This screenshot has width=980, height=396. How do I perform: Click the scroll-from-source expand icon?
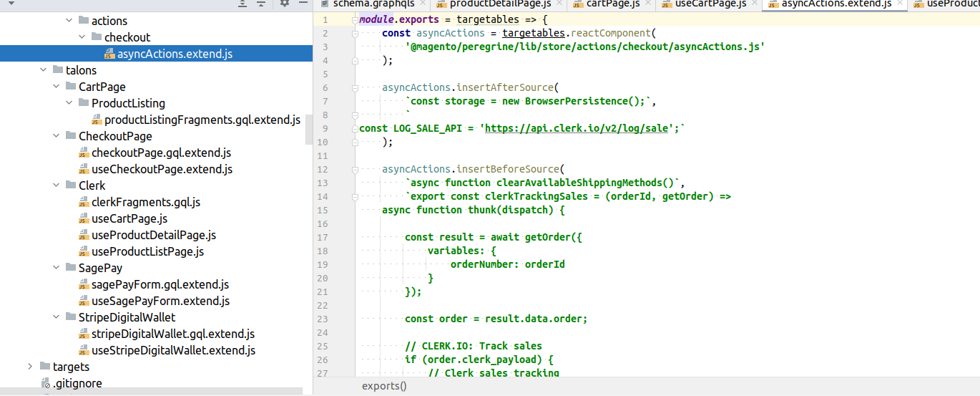point(243,4)
